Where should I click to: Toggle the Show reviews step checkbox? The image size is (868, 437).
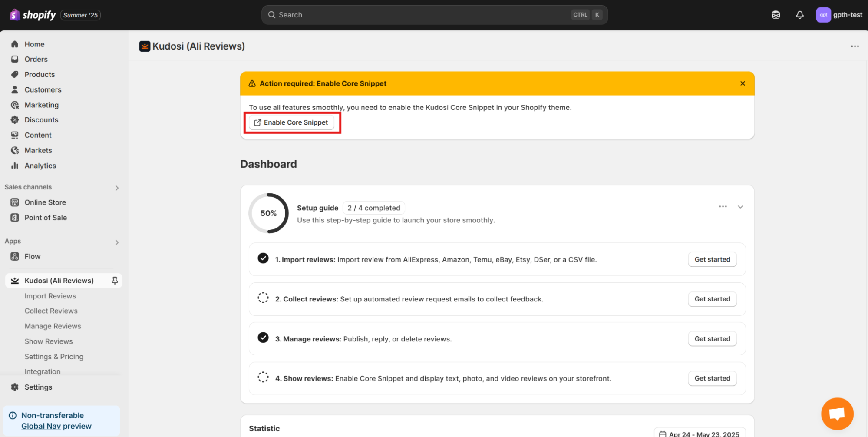click(x=263, y=377)
